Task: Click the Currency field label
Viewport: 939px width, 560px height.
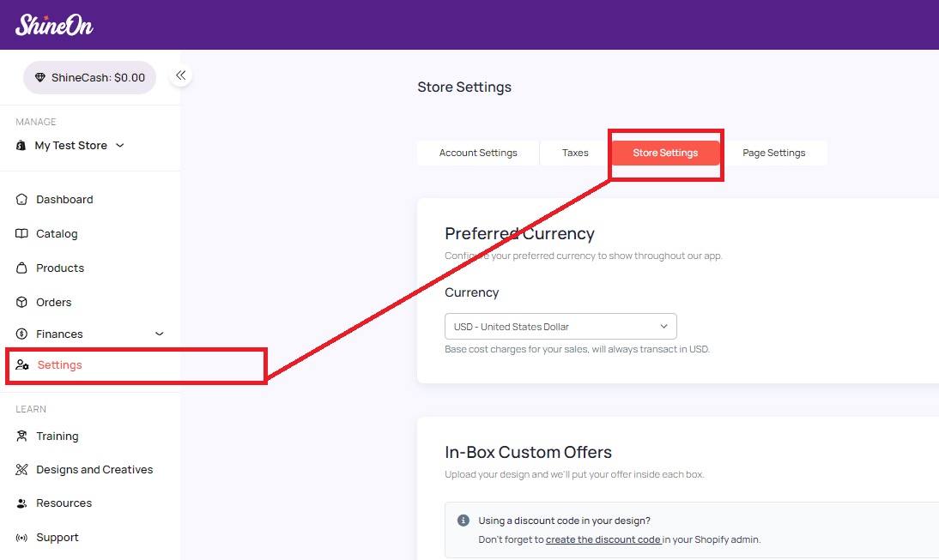Action: [471, 292]
